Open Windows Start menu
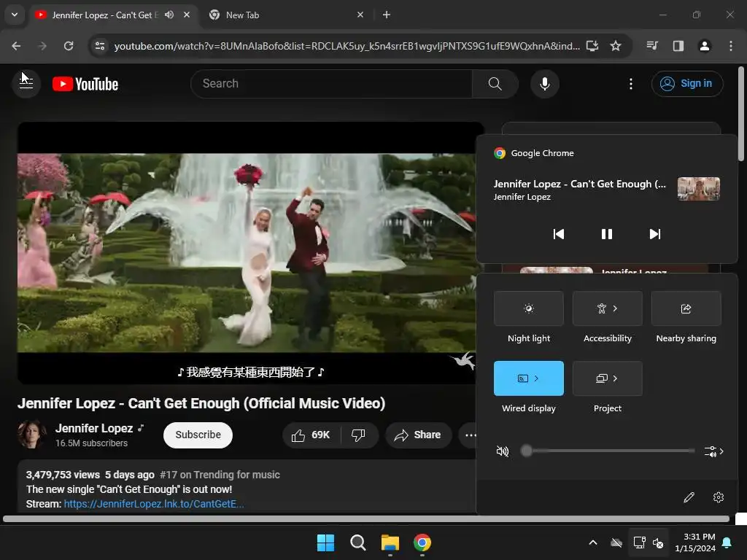The image size is (747, 560). (326, 542)
